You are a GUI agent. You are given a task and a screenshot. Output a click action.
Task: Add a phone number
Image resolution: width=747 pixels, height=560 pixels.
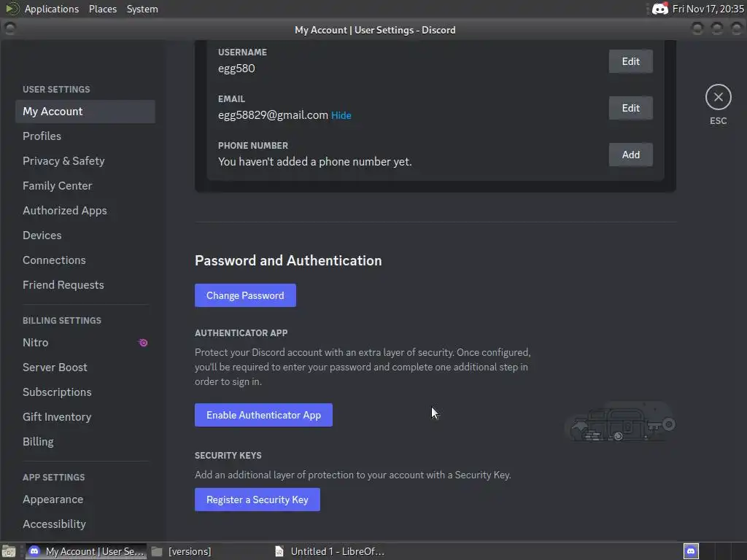point(630,155)
